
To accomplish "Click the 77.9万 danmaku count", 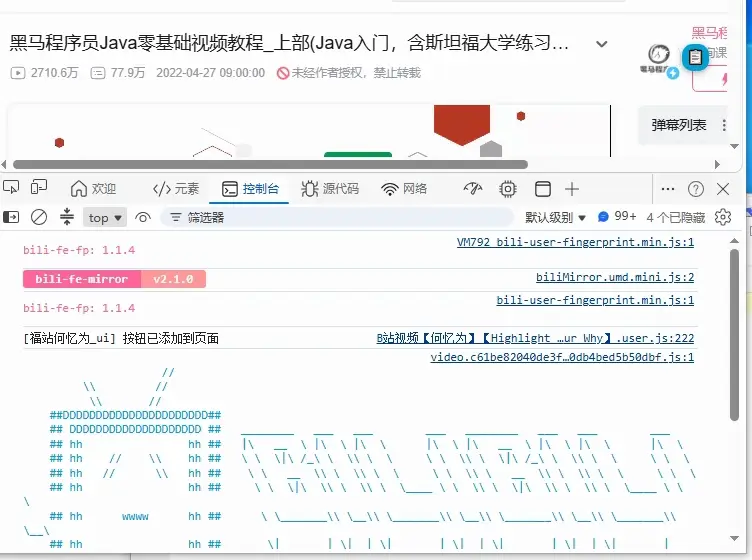I will [x=118, y=73].
